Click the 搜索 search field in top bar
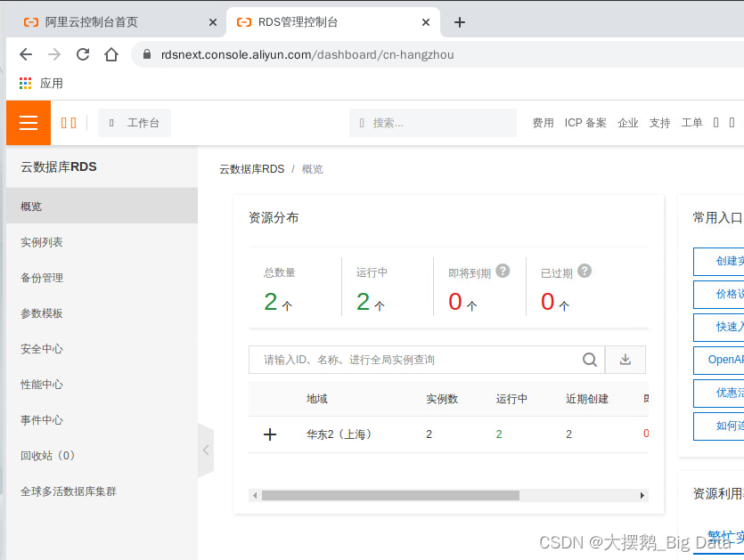This screenshot has height=560, width=744. (433, 123)
